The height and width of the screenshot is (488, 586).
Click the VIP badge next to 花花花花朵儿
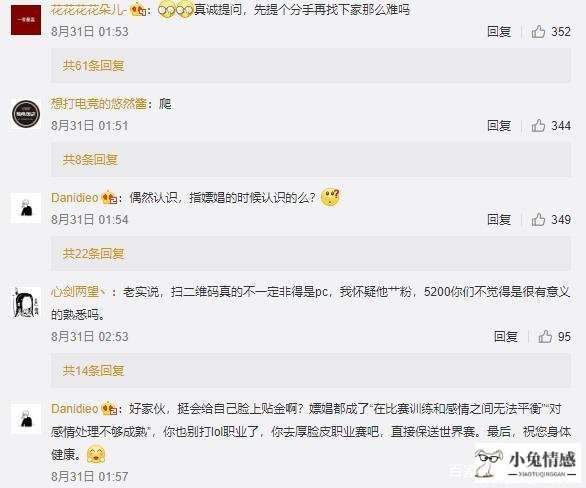point(138,10)
